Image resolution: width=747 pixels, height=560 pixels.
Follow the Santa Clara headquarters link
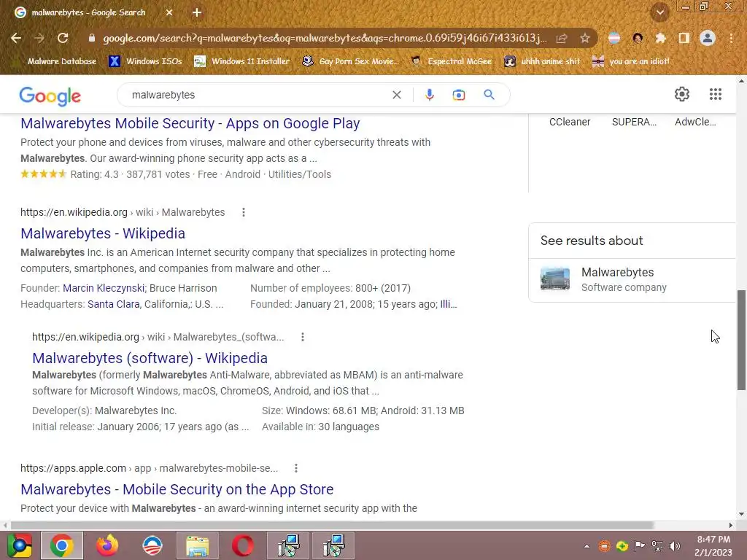click(114, 304)
